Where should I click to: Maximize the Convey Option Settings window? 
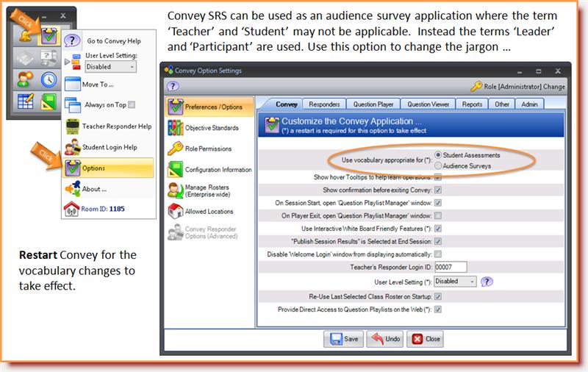(x=539, y=71)
